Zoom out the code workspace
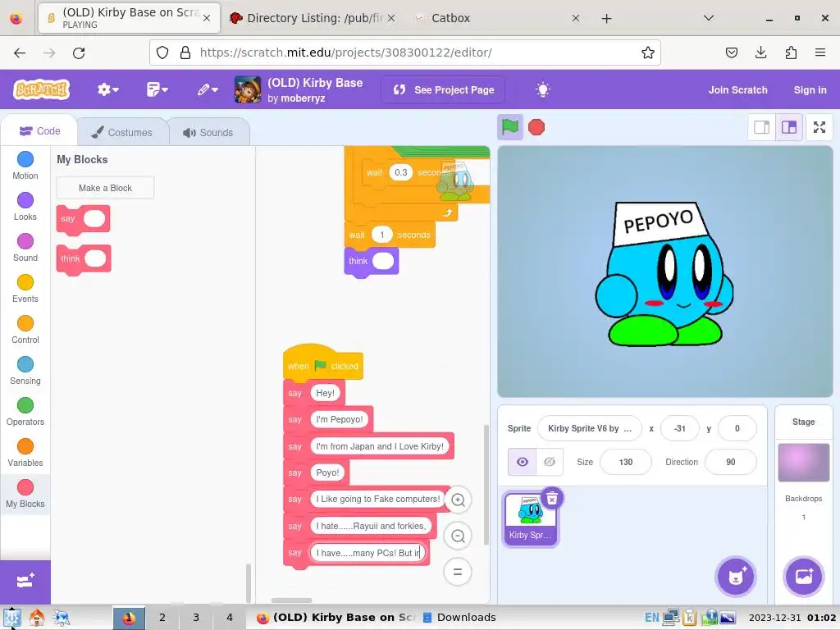Screen dimensions: 840x630 pos(458,536)
